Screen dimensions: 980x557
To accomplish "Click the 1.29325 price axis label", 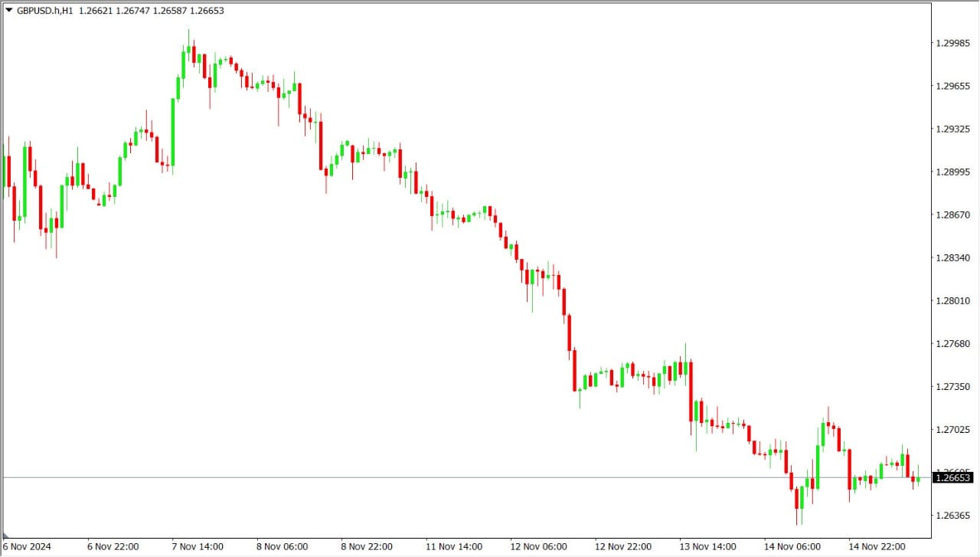I will coord(953,129).
